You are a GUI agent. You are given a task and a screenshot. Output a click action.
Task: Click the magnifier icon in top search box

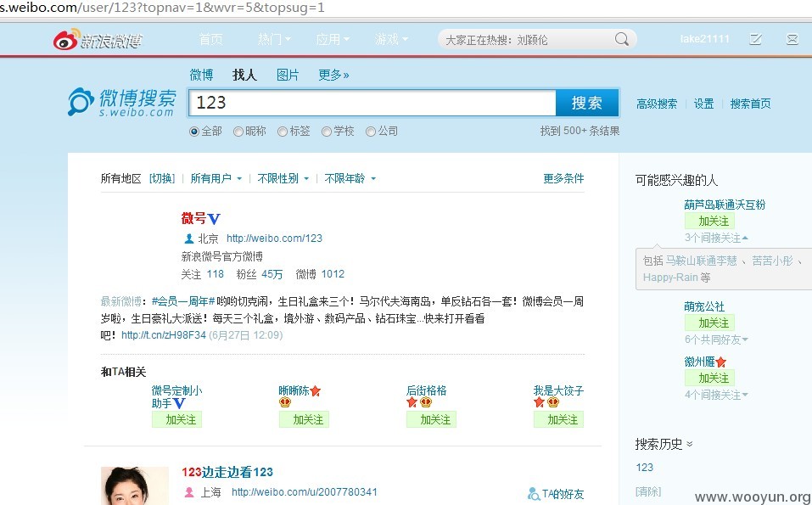tap(621, 39)
